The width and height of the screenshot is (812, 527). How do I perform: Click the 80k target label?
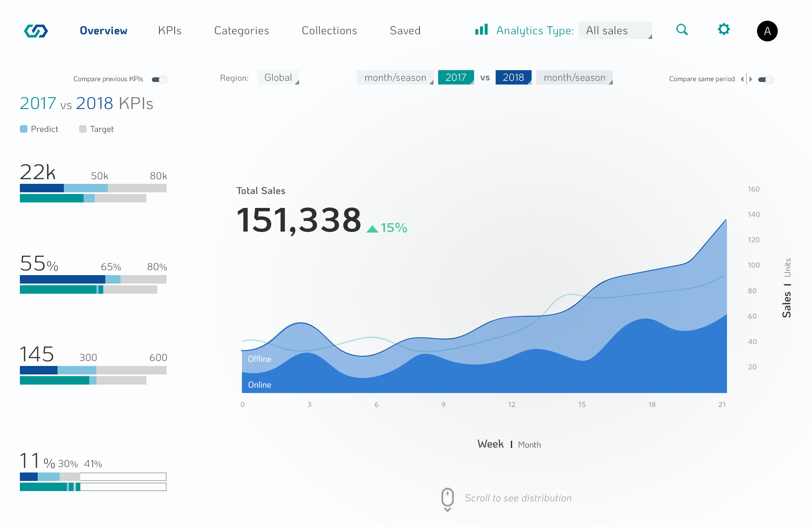click(x=158, y=176)
